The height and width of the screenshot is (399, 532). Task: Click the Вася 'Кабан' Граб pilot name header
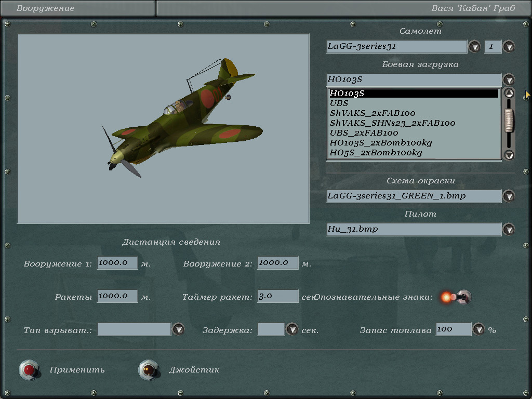pos(473,8)
